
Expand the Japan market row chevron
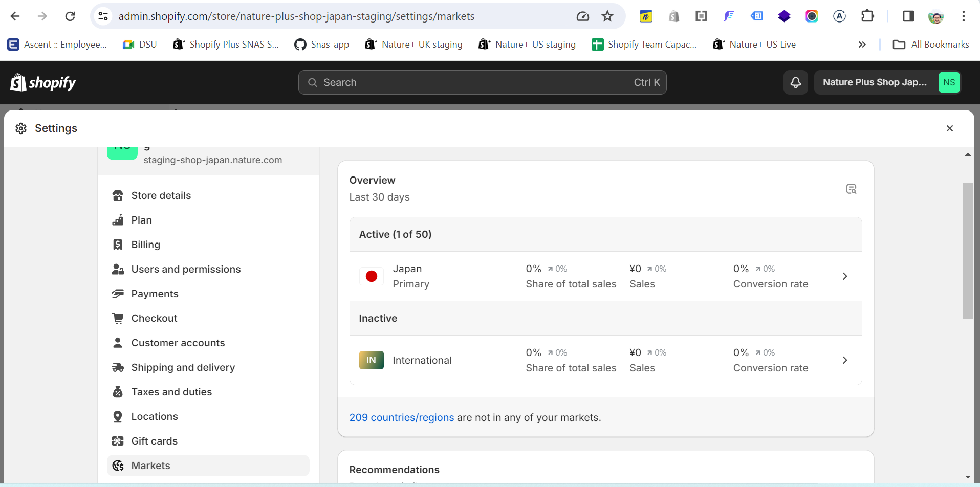845,276
